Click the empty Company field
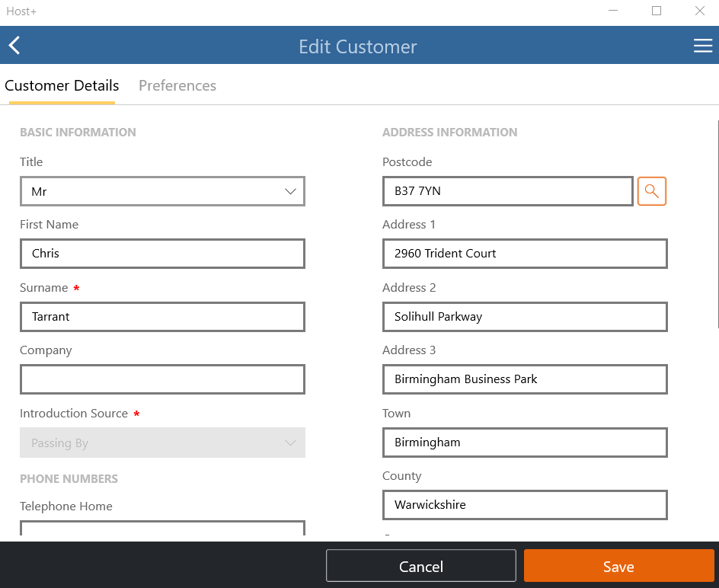The width and height of the screenshot is (719, 588). point(162,379)
